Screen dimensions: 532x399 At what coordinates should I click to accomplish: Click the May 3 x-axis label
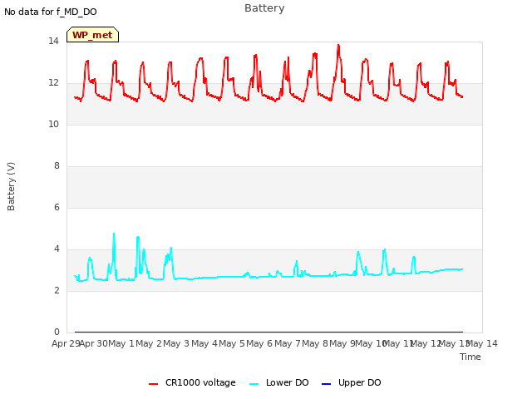(176, 343)
